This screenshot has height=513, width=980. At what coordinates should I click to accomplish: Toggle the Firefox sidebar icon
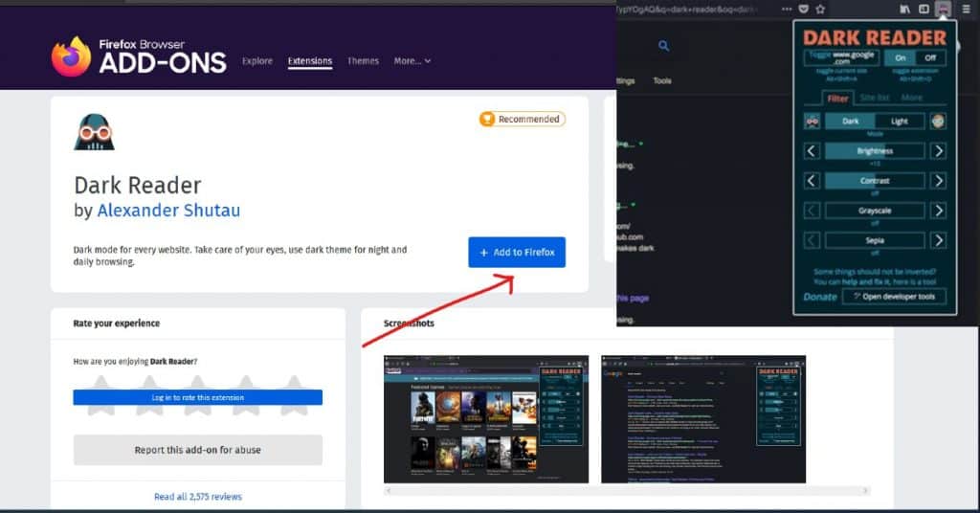[x=924, y=9]
